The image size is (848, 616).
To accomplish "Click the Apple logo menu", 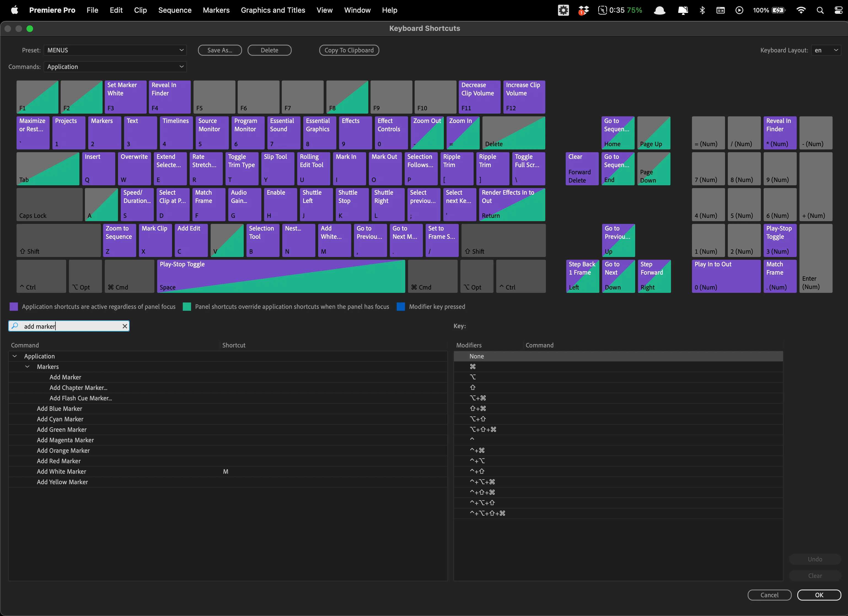I will 14,10.
